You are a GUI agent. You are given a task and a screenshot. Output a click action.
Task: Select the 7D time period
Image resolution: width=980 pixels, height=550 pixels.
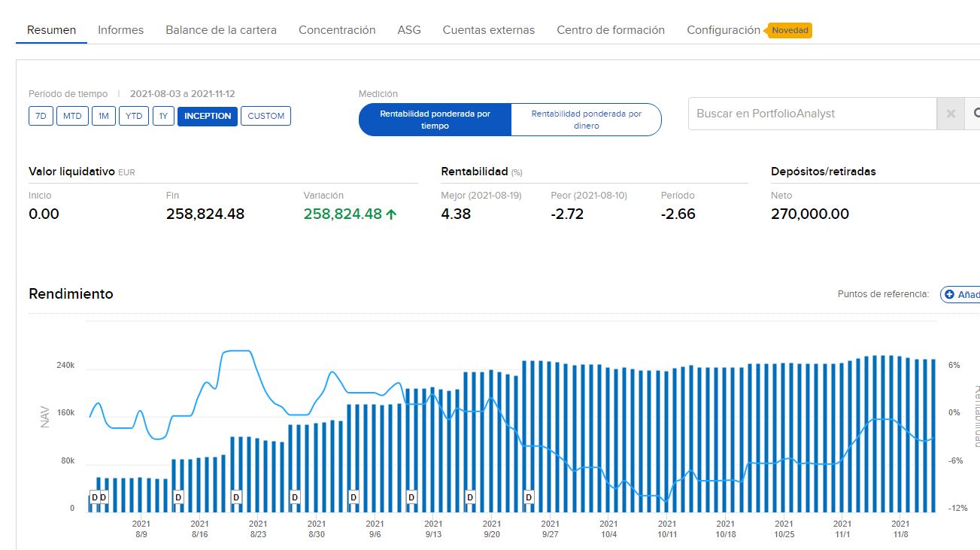tap(41, 116)
